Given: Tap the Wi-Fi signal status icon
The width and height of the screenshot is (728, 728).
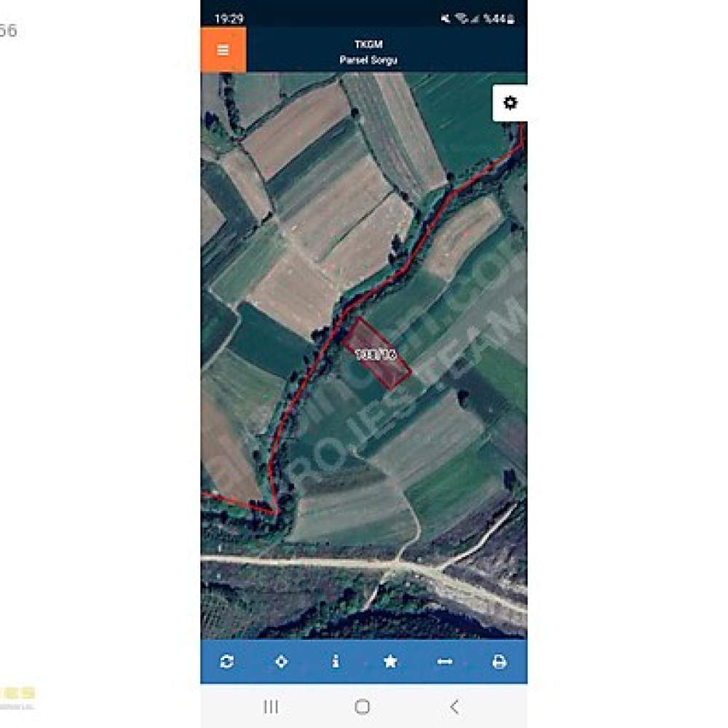Looking at the screenshot, I should [x=462, y=19].
